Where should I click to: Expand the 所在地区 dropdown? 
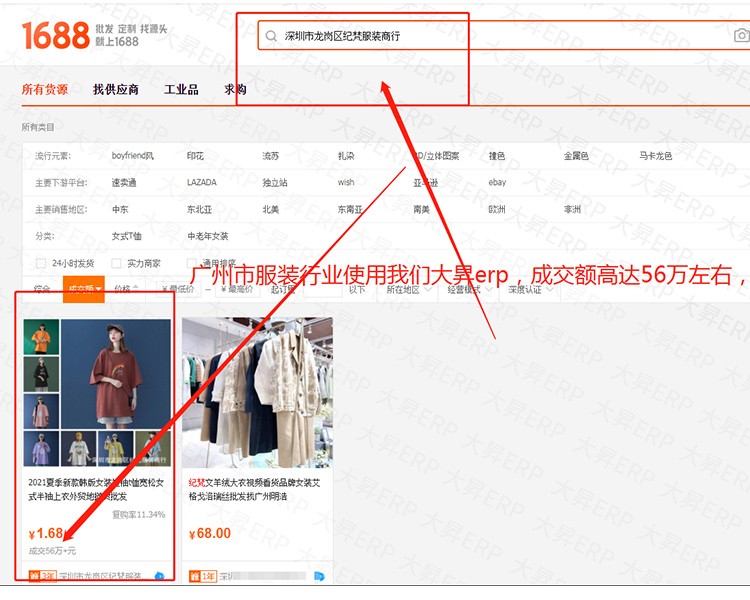coord(408,289)
